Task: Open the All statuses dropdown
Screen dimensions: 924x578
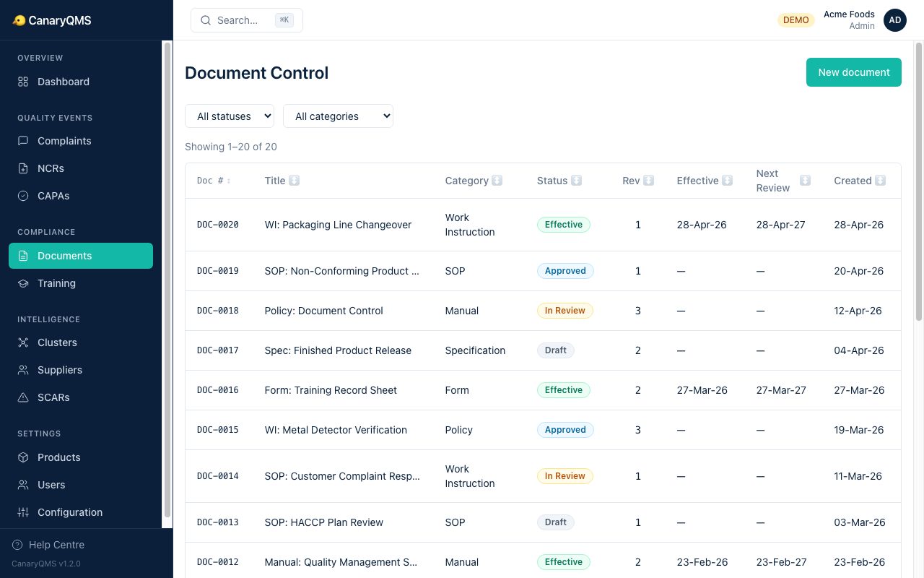Action: pos(230,116)
